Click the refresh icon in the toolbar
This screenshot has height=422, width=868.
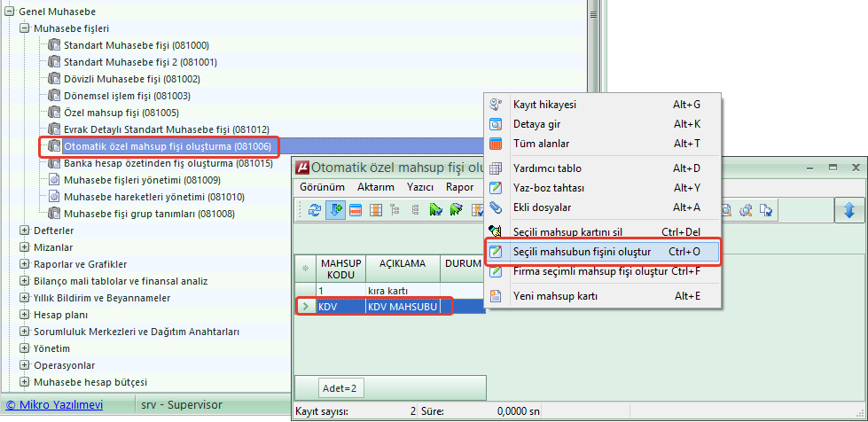pyautogui.click(x=314, y=210)
